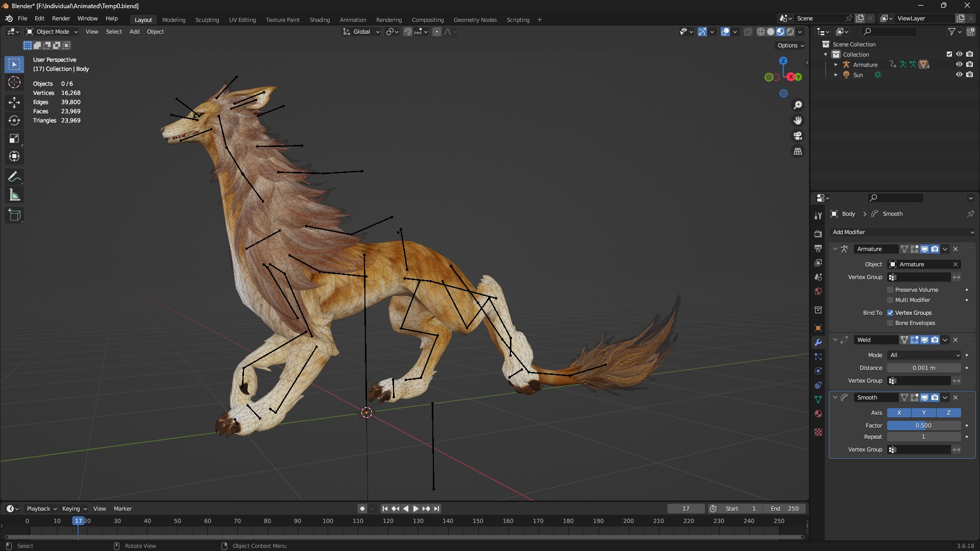Switch to the Sculpting workspace tab
980x551 pixels.
click(207, 20)
